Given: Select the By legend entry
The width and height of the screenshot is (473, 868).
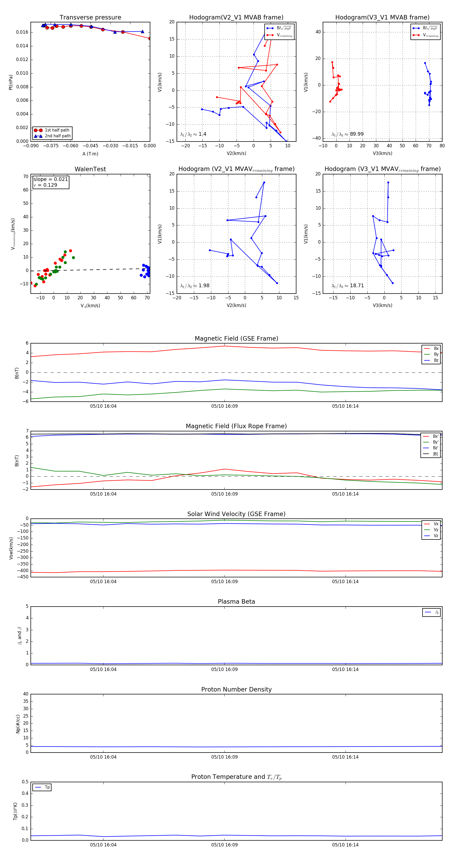Looking at the screenshot, I should (x=431, y=354).
